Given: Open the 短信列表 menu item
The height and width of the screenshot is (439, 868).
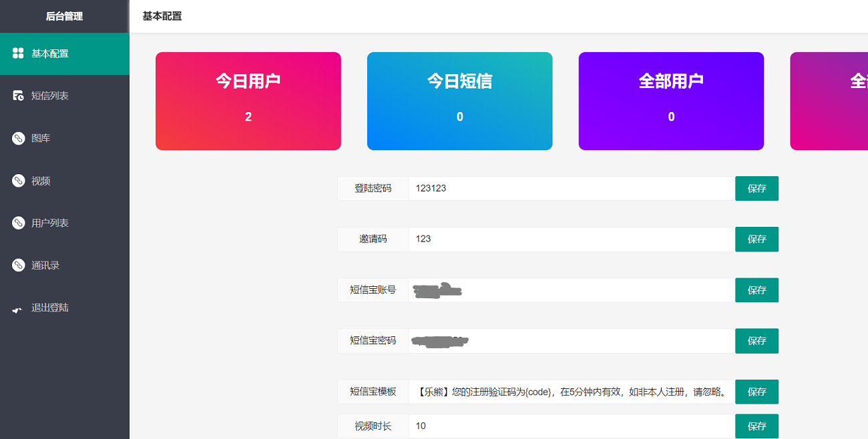Looking at the screenshot, I should [x=50, y=96].
